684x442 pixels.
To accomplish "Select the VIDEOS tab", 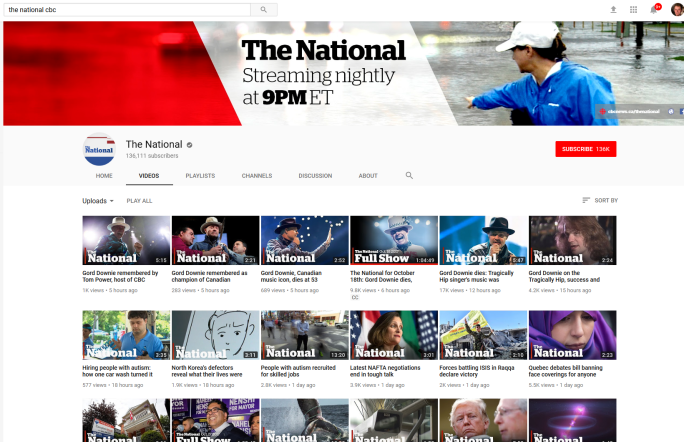I will 149,176.
